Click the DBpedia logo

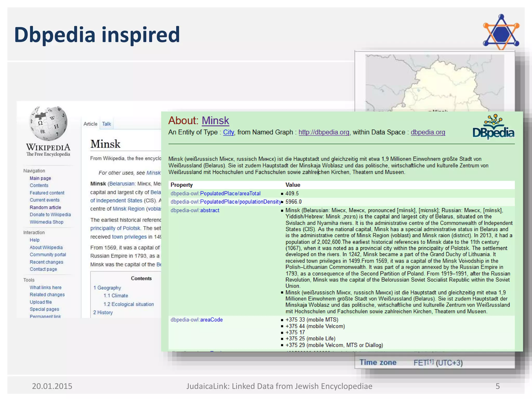pos(493,127)
